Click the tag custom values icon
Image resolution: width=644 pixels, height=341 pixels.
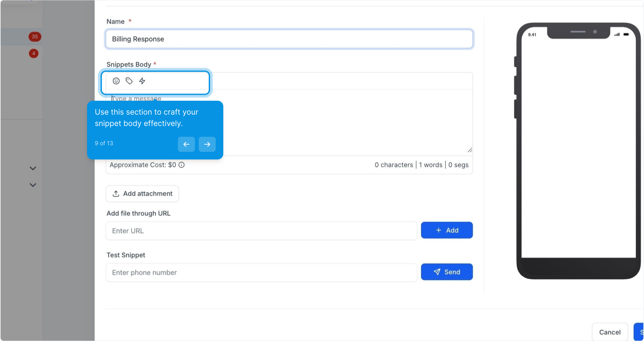click(x=129, y=81)
